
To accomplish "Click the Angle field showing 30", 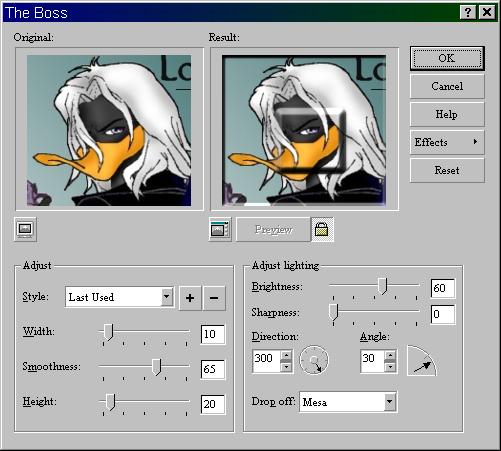I will (373, 361).
